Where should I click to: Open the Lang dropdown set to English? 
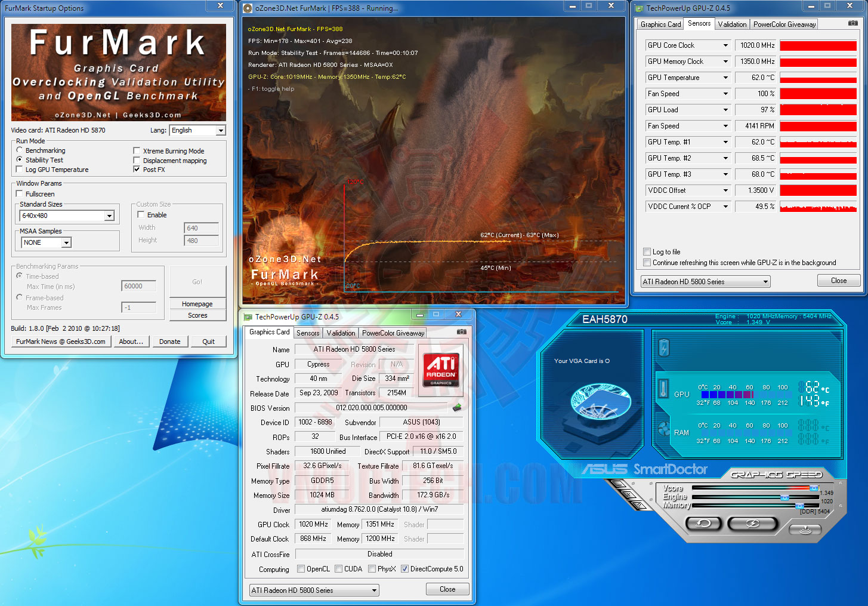tap(197, 130)
